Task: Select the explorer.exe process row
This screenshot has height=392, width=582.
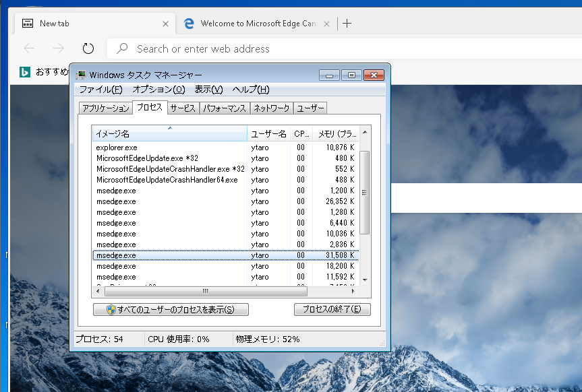Action: [225, 148]
